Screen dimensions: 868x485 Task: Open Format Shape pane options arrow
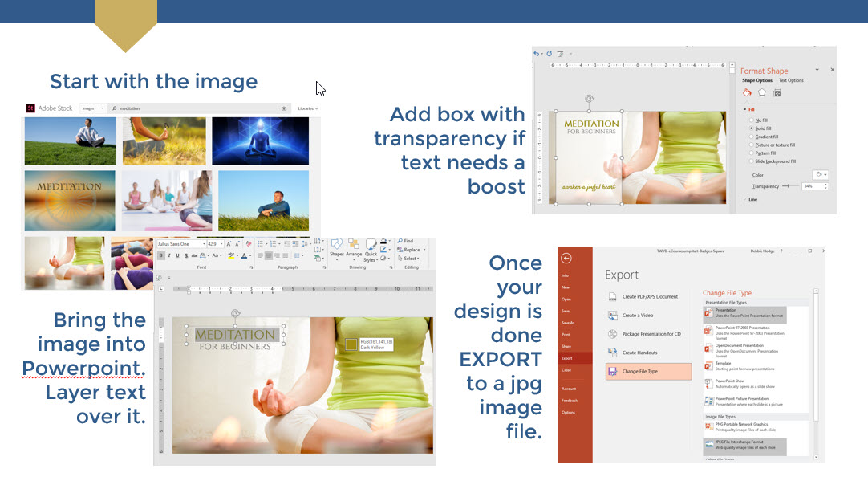point(817,69)
